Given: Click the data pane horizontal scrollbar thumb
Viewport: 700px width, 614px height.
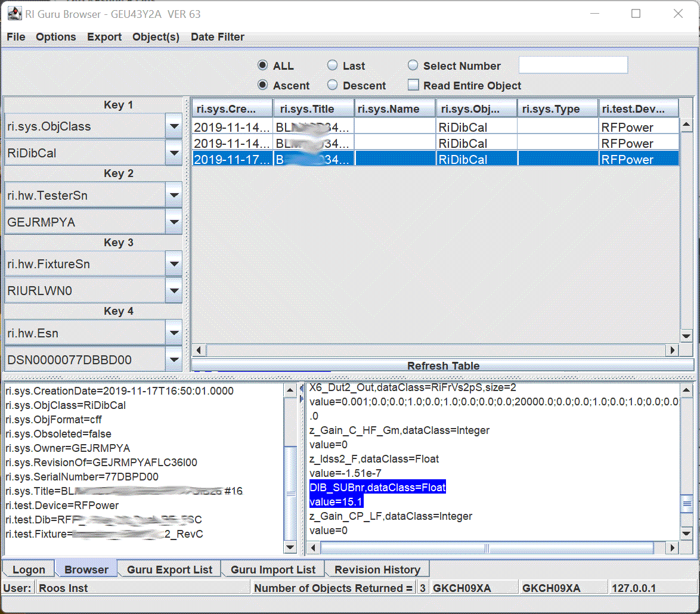Looking at the screenshot, I should (487, 547).
